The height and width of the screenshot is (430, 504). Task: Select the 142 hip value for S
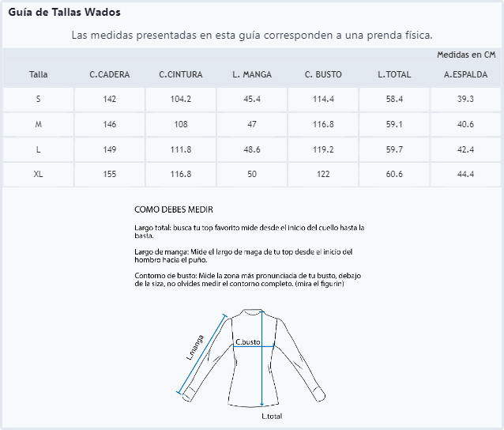click(110, 99)
